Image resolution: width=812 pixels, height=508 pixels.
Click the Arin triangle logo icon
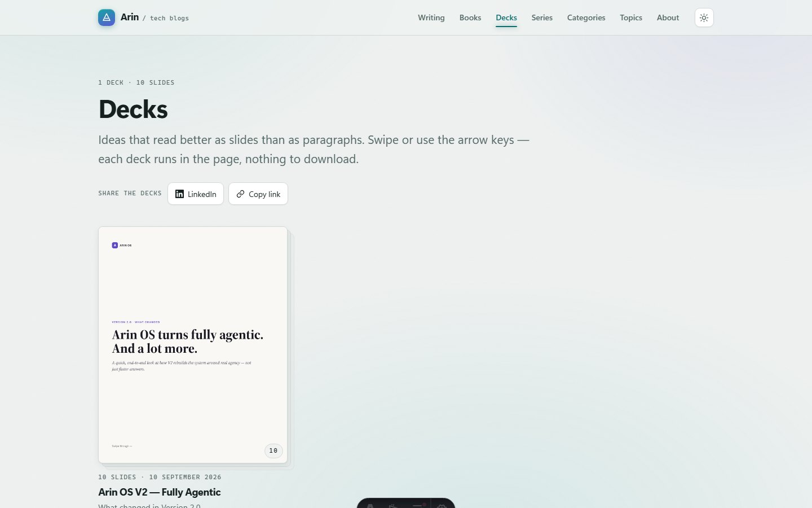(x=107, y=17)
